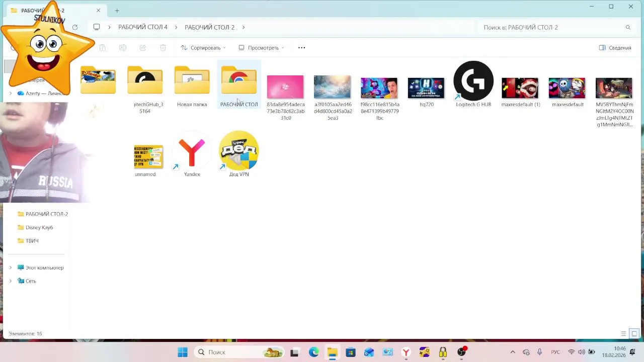This screenshot has height=362, width=644.
Task: Open Microsoft Store from the taskbar
Action: click(351, 352)
